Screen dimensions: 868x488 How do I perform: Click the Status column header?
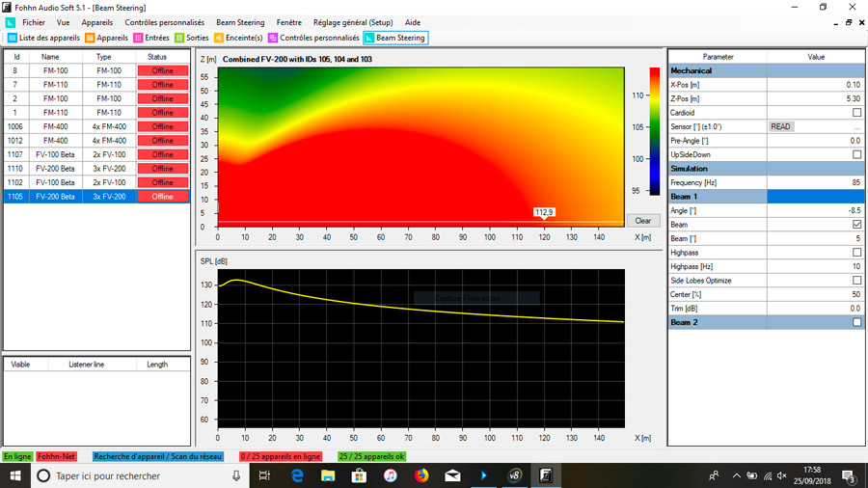pyautogui.click(x=157, y=57)
